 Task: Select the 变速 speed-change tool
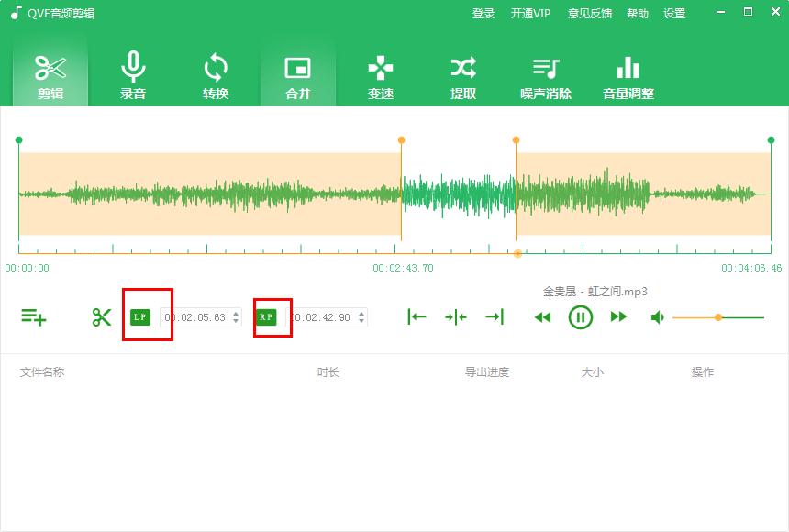pyautogui.click(x=380, y=73)
